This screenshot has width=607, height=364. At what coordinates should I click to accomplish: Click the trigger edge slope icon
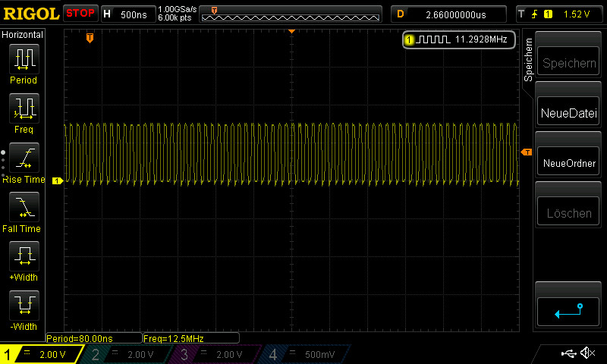pos(535,14)
